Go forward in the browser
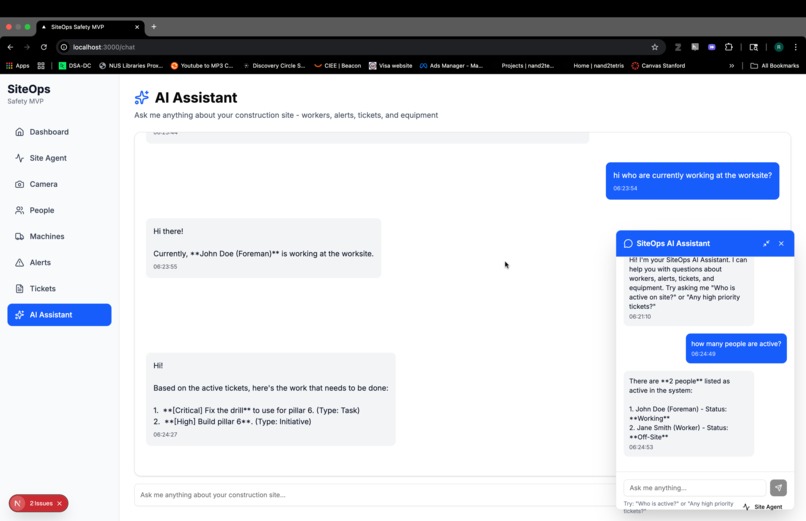This screenshot has height=521, width=806. pos(27,47)
